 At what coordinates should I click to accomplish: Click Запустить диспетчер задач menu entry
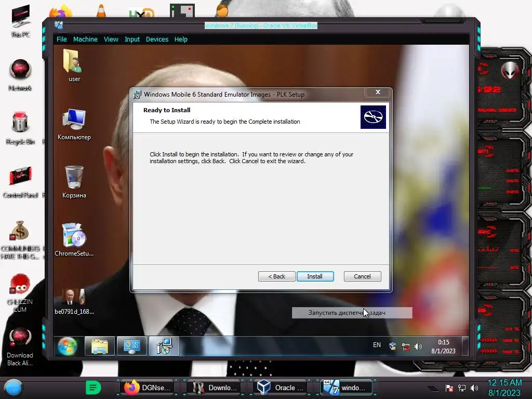[352, 313]
